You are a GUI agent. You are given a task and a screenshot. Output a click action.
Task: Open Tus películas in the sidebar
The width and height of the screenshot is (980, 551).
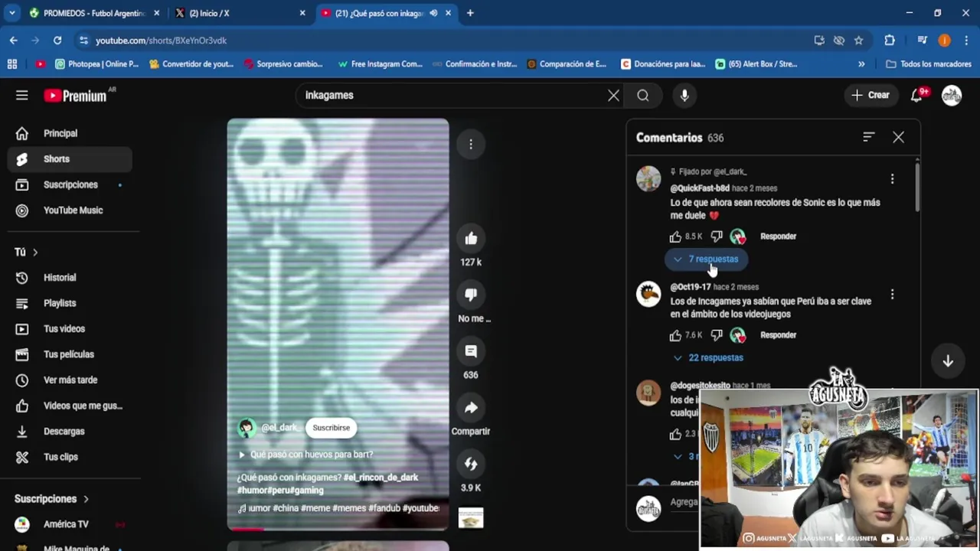click(x=70, y=354)
